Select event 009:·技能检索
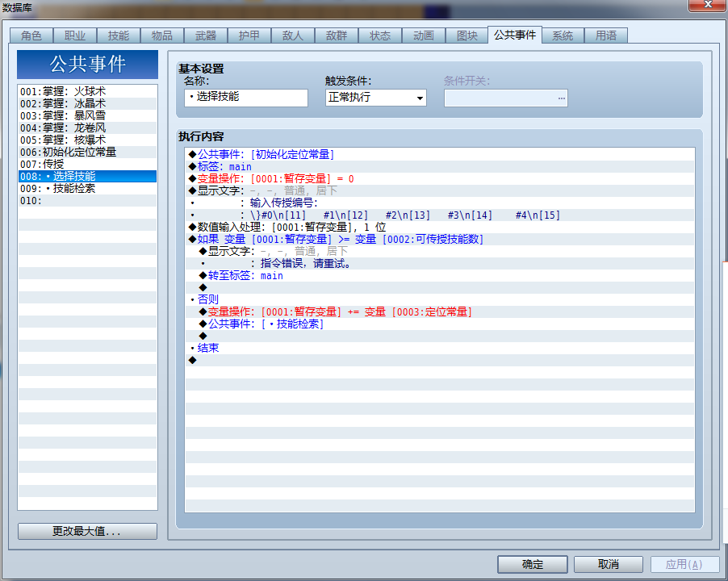Viewport: 728px width, 581px height. tap(87, 188)
